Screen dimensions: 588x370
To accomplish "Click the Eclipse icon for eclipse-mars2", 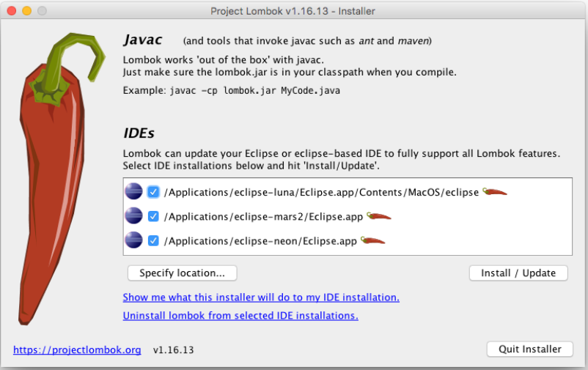I will [x=133, y=216].
